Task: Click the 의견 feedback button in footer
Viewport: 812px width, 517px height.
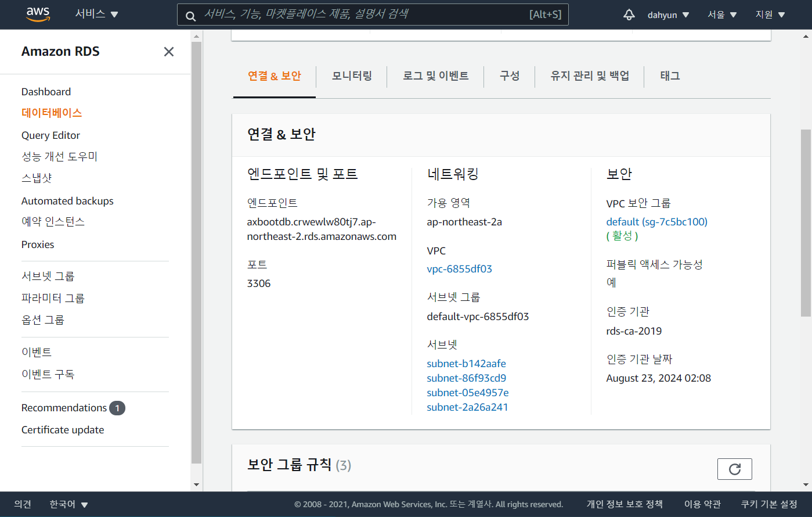Action: 23,504
